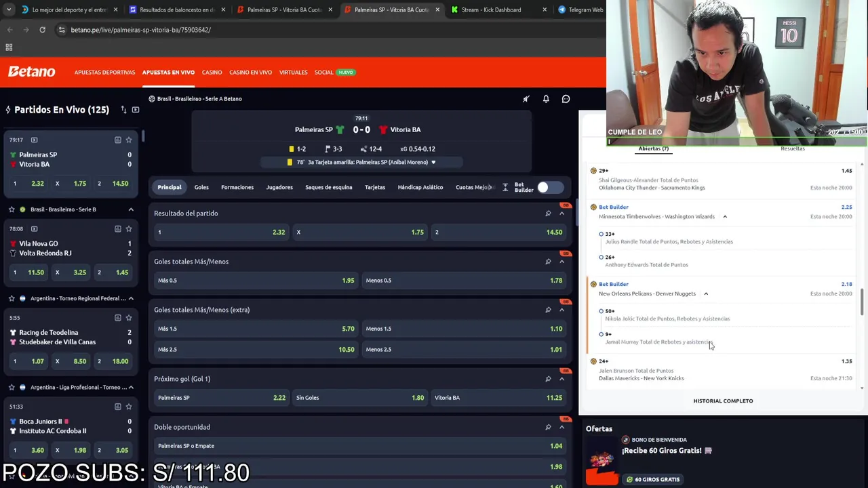868x488 pixels.
Task: Click the browser address bar URL
Action: pos(140,30)
